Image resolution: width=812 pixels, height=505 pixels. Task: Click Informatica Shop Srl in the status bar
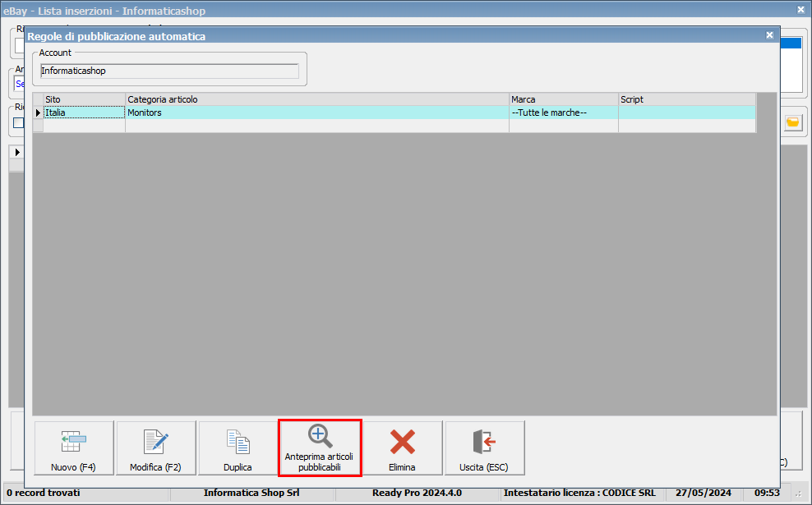tap(251, 493)
